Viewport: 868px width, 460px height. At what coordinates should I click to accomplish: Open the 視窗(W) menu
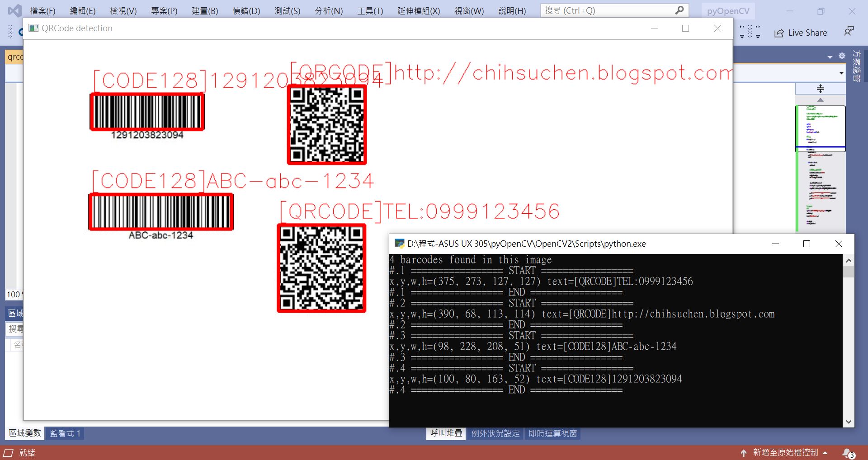click(x=469, y=11)
